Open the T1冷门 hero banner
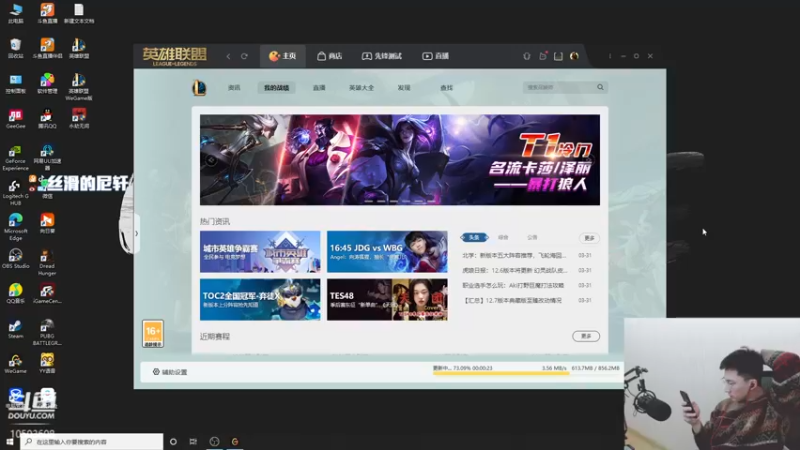This screenshot has width=800, height=450. (x=400, y=160)
